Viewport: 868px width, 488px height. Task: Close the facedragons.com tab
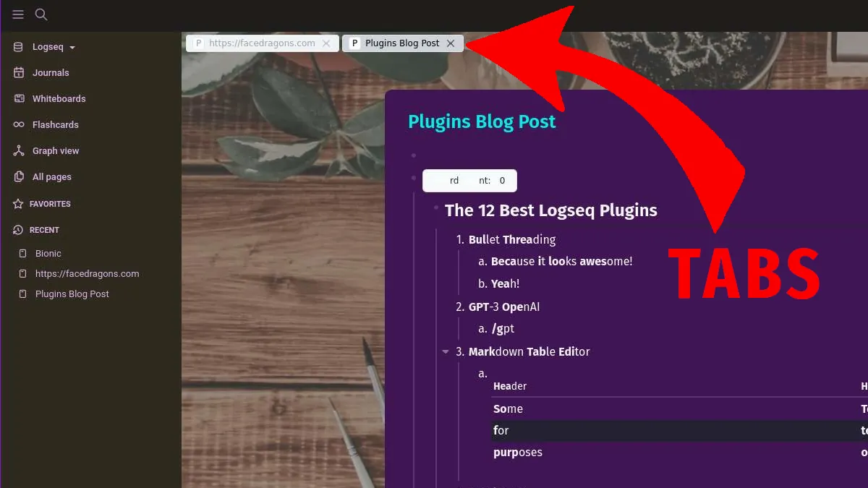click(x=326, y=43)
